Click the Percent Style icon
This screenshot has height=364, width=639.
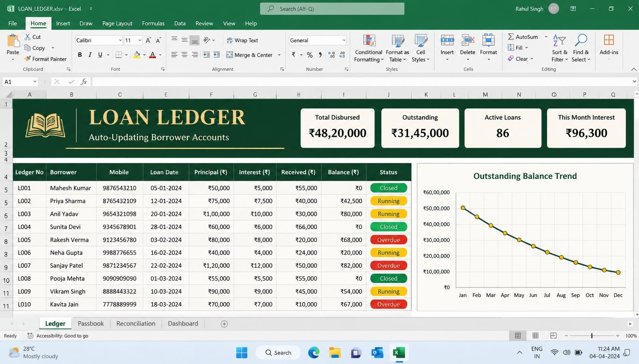pos(310,55)
